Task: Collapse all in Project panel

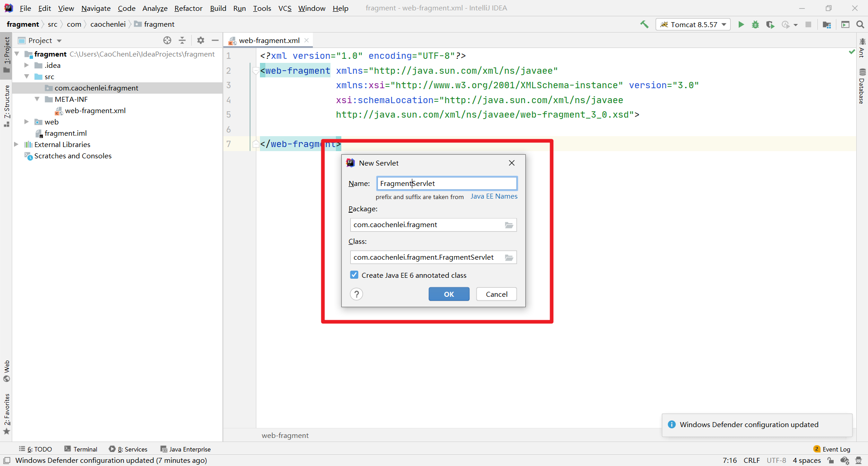Action: (182, 40)
